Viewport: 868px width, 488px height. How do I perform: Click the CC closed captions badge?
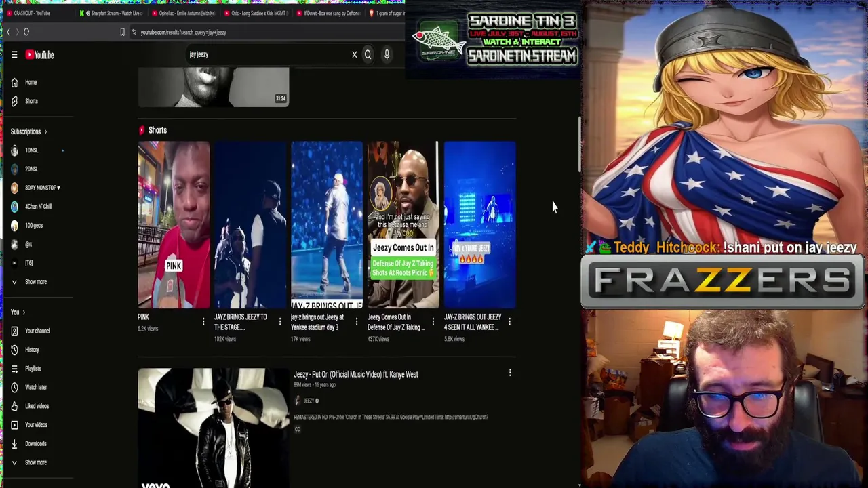[x=297, y=429]
